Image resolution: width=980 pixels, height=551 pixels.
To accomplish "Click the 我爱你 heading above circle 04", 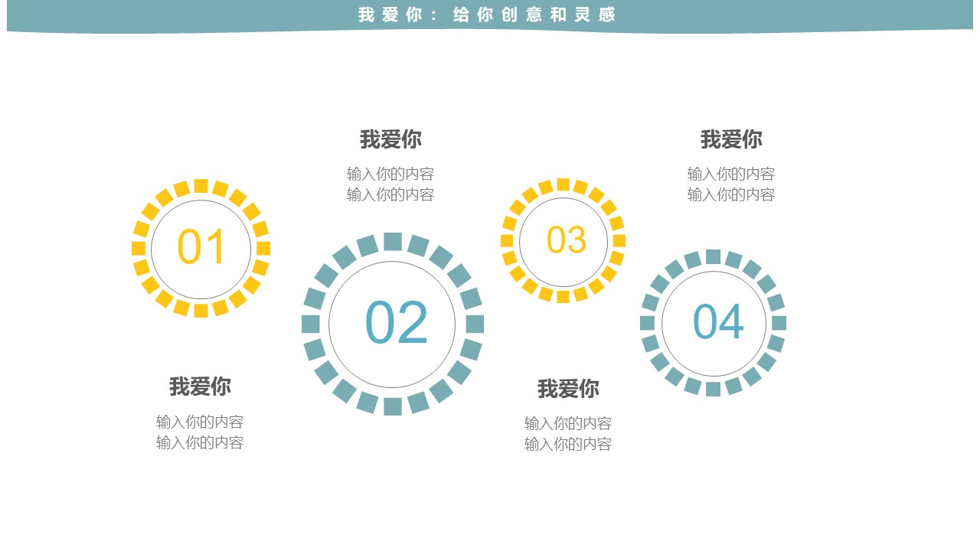I will click(x=731, y=139).
